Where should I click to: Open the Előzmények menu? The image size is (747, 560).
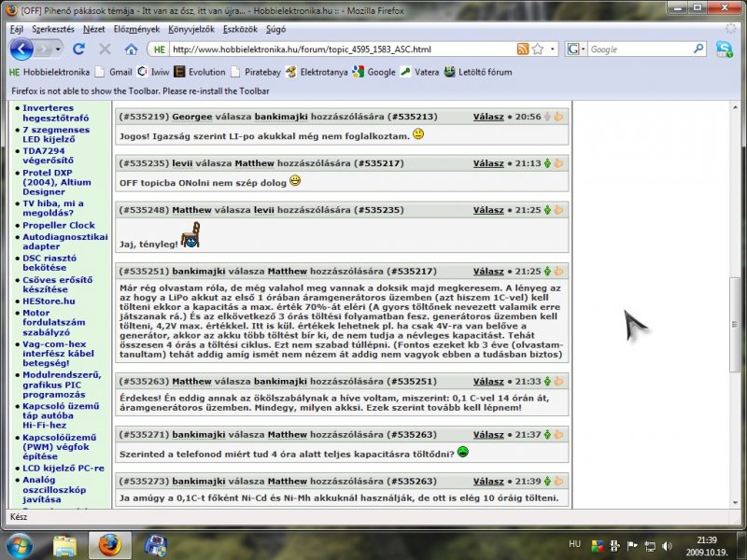(x=136, y=29)
